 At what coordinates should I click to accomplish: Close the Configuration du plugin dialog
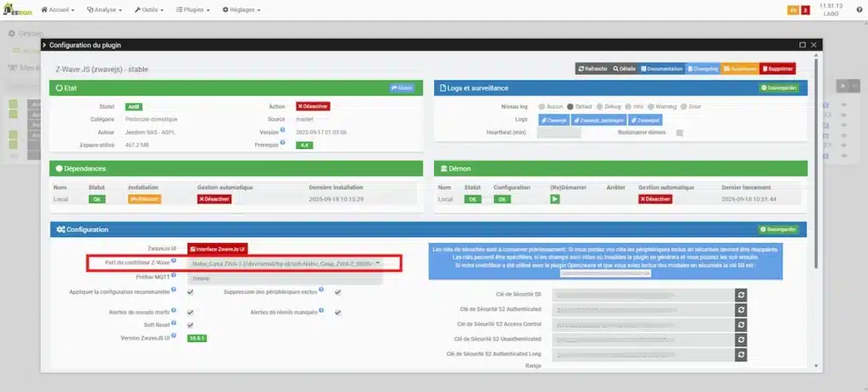pos(814,45)
